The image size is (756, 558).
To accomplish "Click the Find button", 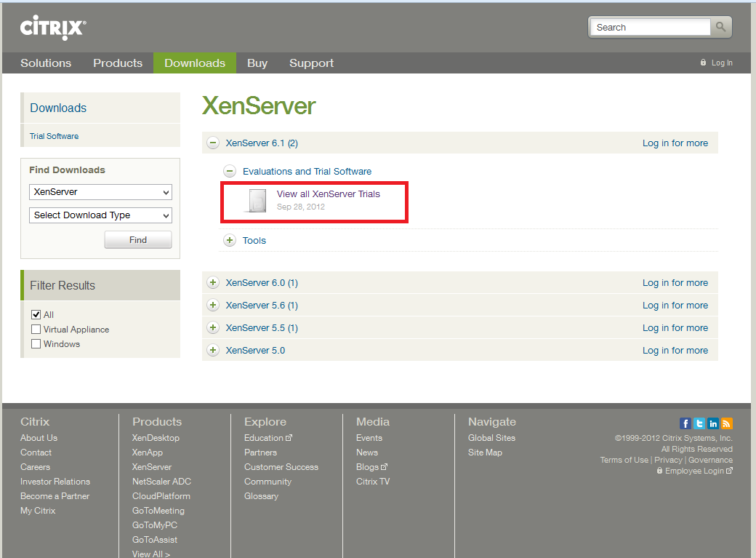I will pos(137,239).
